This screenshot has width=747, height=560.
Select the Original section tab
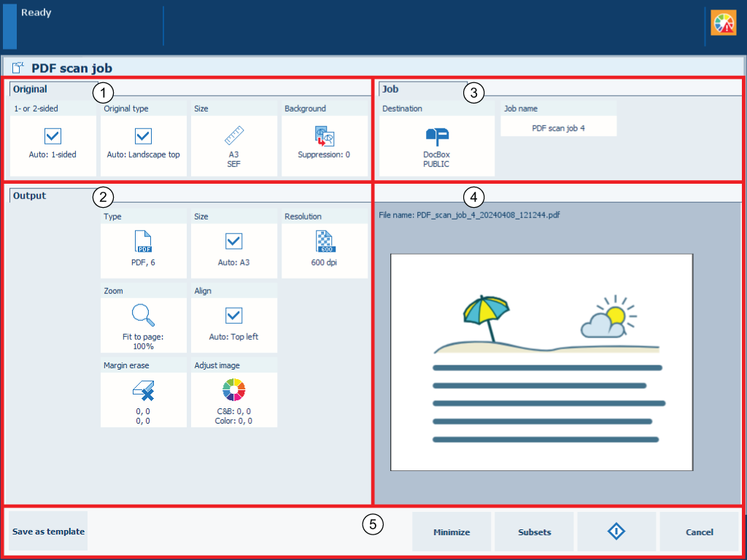[30, 89]
